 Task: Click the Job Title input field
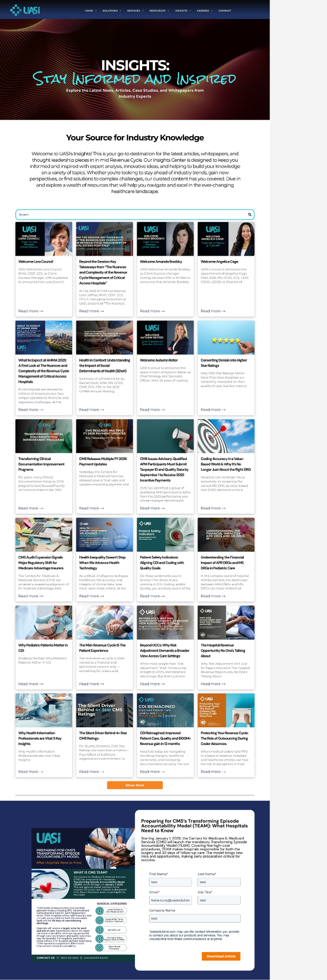pos(219,900)
